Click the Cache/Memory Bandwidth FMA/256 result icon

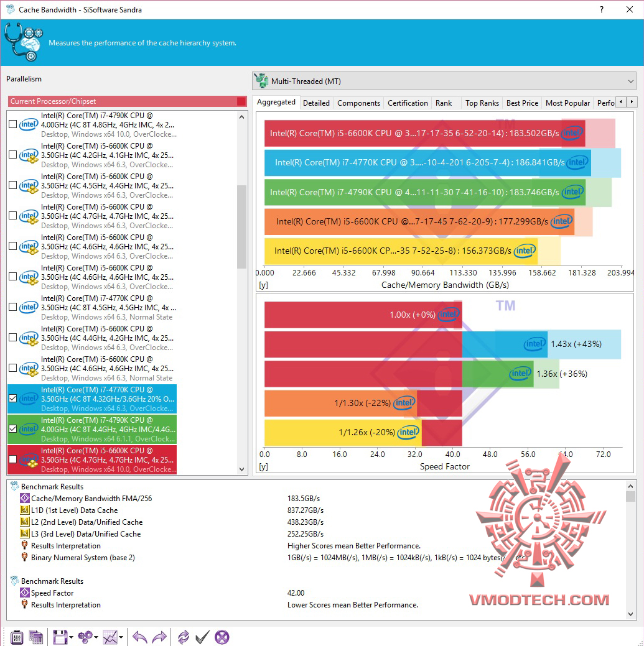pos(25,498)
